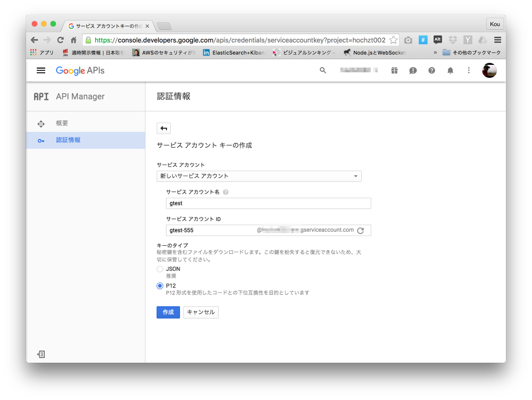Click the API Manager heading in the sidebar
The width and height of the screenshot is (532, 400).
[80, 96]
